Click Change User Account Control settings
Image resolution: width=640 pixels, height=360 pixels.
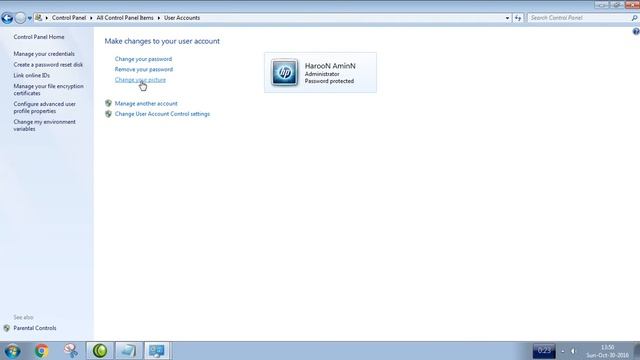coord(162,114)
